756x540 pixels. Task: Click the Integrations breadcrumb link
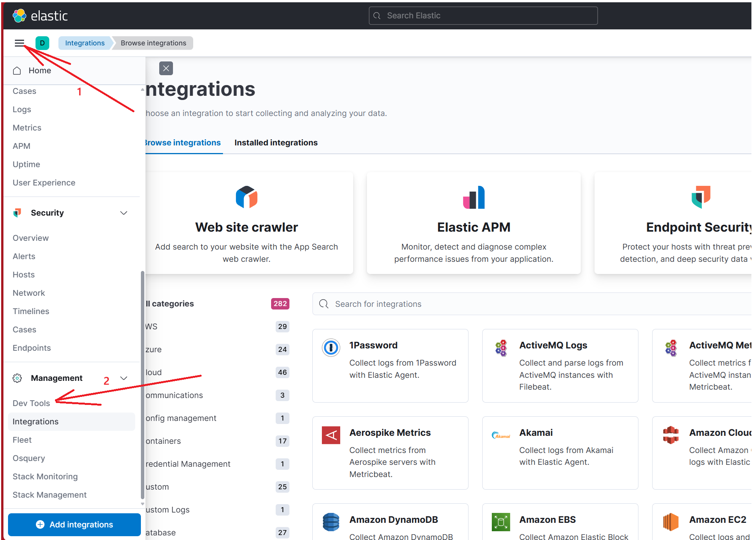coord(85,43)
